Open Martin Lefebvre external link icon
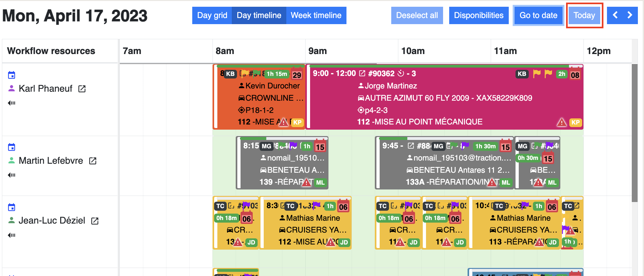Screen dimensions: 644x276 pos(93,161)
